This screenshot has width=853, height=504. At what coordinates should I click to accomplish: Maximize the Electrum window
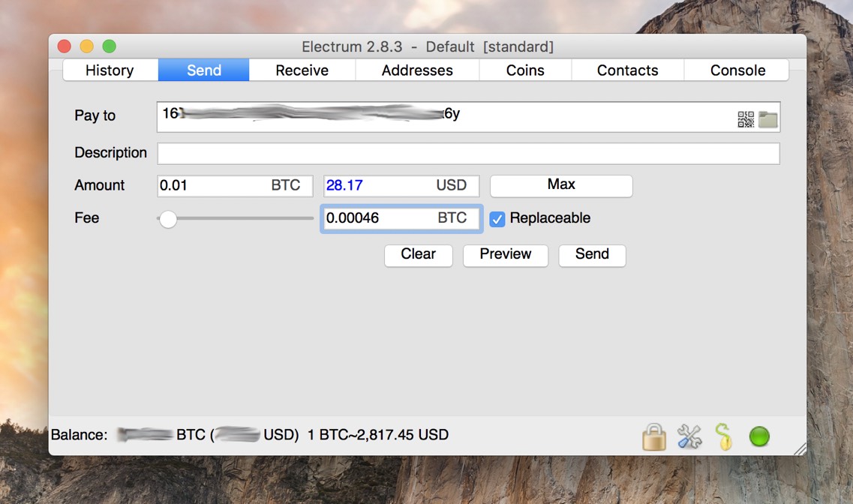[110, 46]
